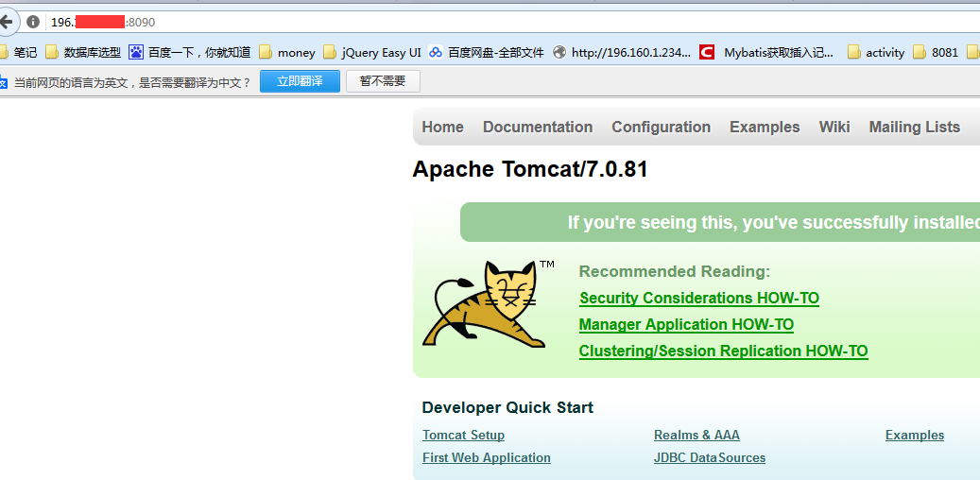
Task: Click the 当前网页的语言为英文 translation prompt text
Action: pyautogui.click(x=132, y=82)
